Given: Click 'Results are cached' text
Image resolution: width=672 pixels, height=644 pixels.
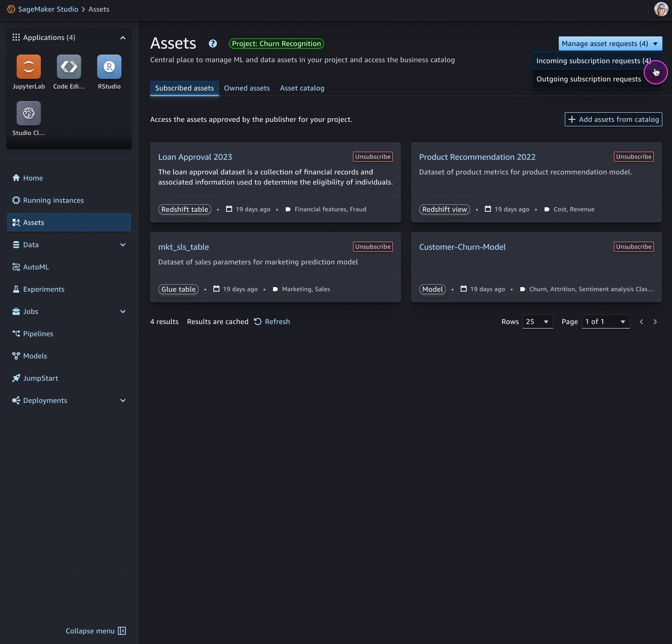Looking at the screenshot, I should [x=218, y=321].
